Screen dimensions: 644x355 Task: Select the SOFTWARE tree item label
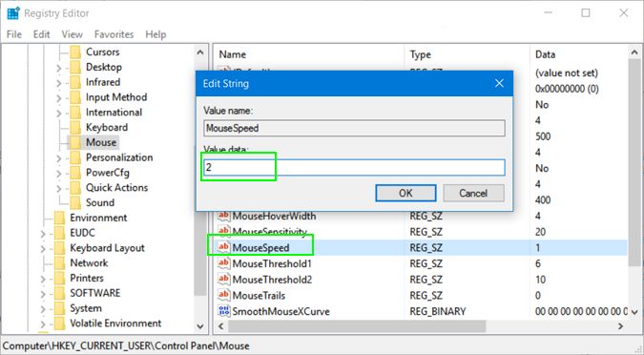click(x=95, y=293)
